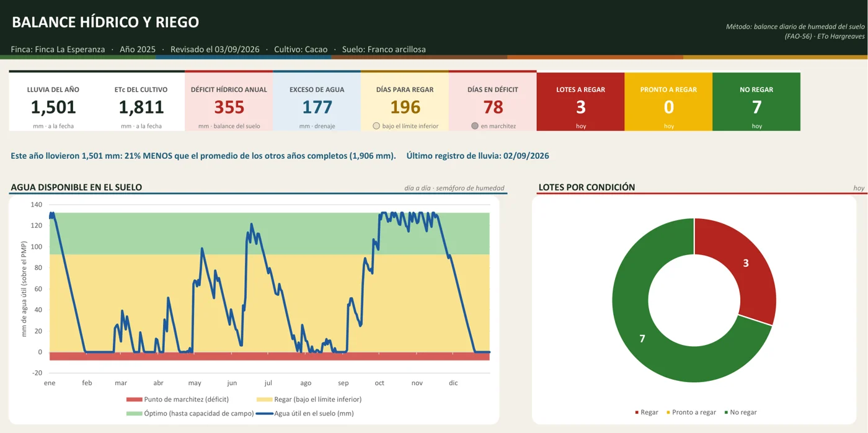The height and width of the screenshot is (433, 868).
Task: Select the DÍAS EN DÉFICIT value 78
Action: tap(493, 107)
